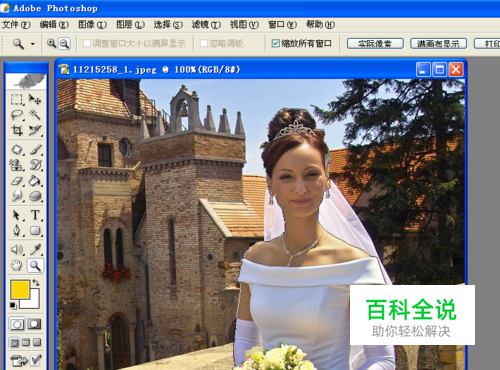Viewport: 500px width, 370px height.
Task: Select the Sponge tool in toolbox
Action: 35,196
